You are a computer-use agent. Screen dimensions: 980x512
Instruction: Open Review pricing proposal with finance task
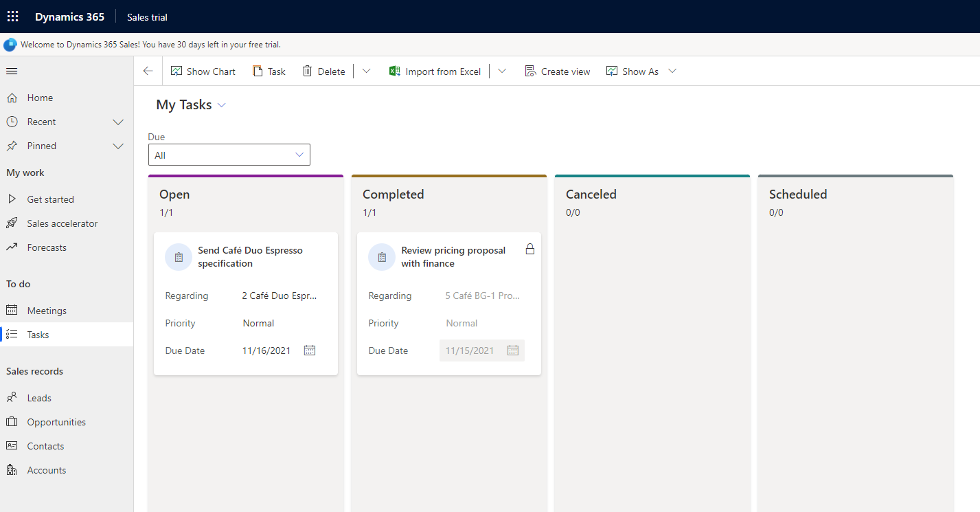click(453, 257)
